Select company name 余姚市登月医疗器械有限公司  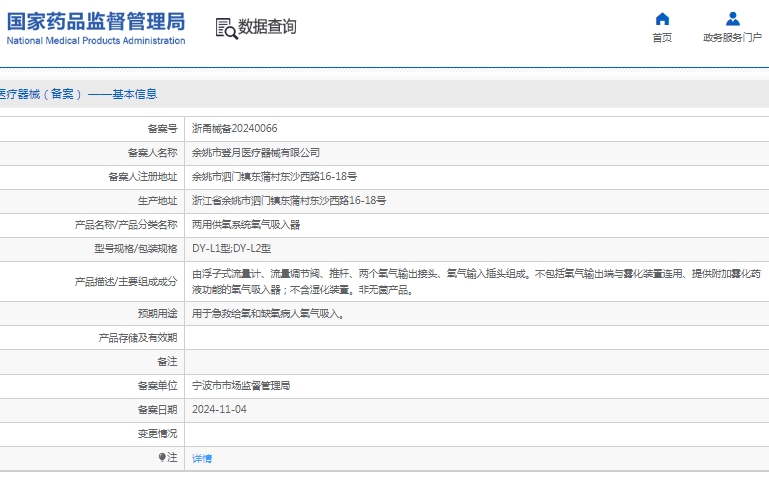(x=256, y=153)
